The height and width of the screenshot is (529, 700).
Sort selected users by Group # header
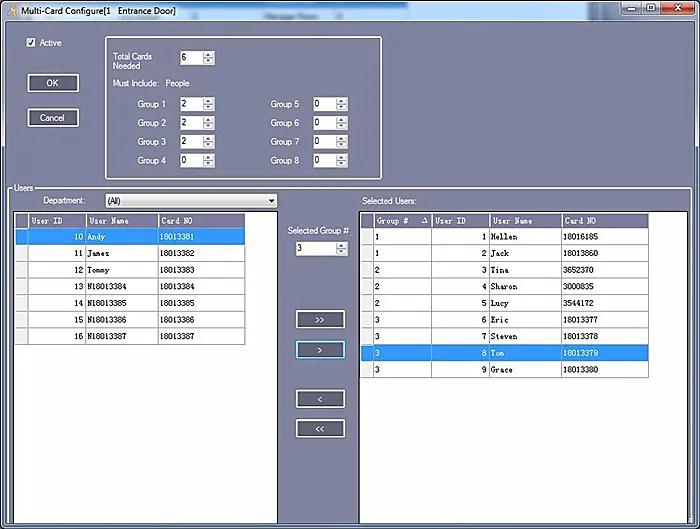pyautogui.click(x=403, y=221)
